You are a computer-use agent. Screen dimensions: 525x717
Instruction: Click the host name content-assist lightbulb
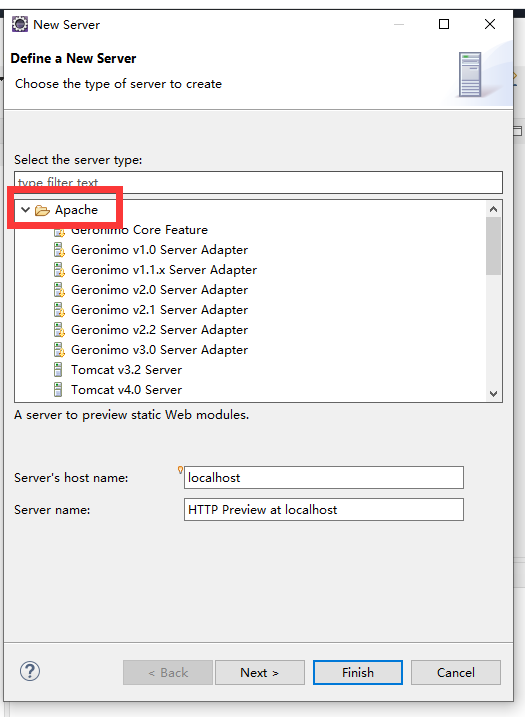point(180,470)
